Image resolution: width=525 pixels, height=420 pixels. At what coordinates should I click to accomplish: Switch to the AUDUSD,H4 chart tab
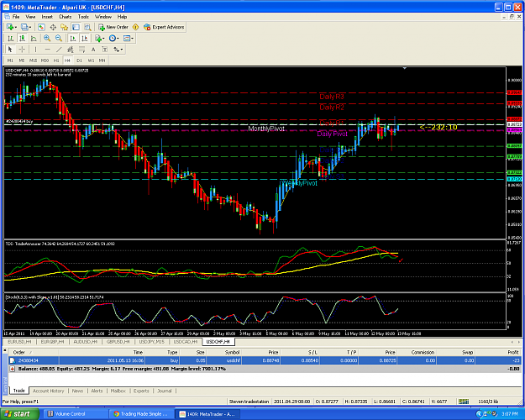[86, 342]
